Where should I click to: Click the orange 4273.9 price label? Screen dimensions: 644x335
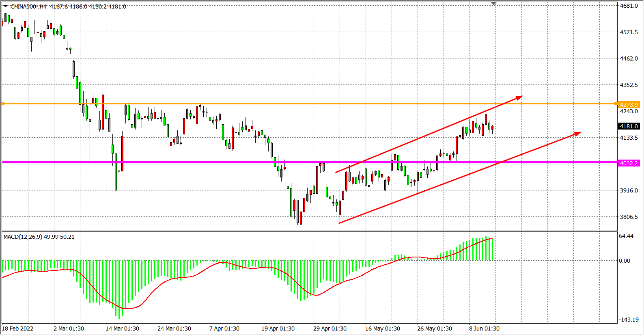(x=629, y=105)
